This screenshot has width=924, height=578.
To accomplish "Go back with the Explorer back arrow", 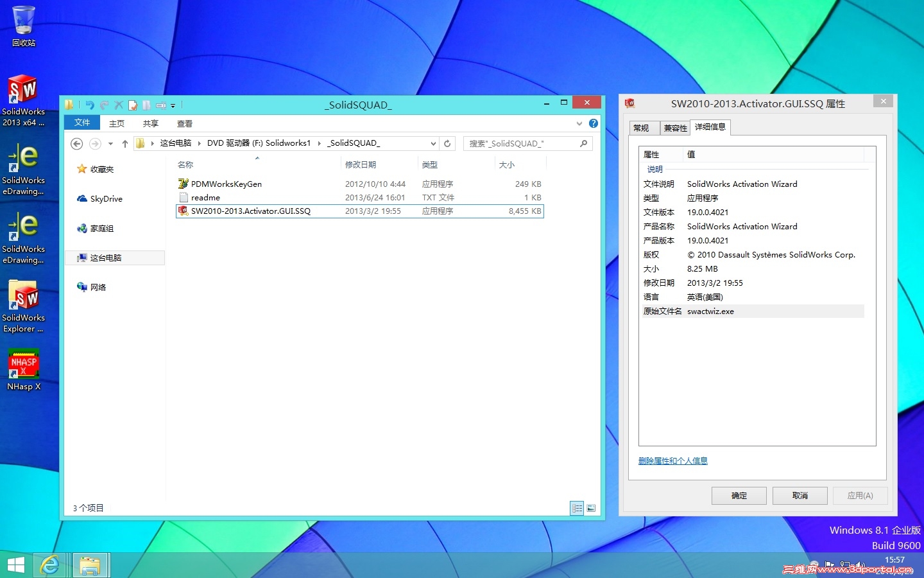I will (77, 143).
